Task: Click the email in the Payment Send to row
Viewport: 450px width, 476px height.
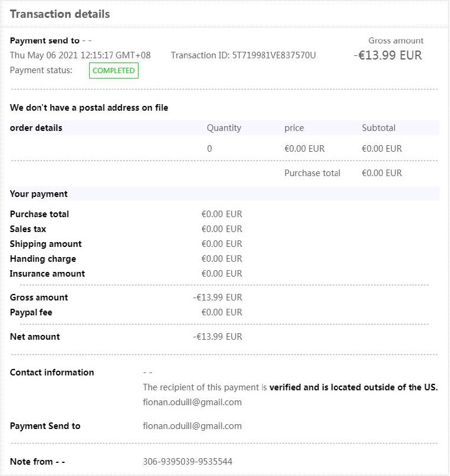Action: pos(192,426)
